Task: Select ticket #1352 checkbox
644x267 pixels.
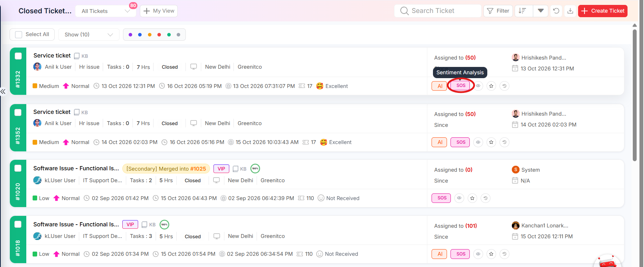Action: (18, 112)
